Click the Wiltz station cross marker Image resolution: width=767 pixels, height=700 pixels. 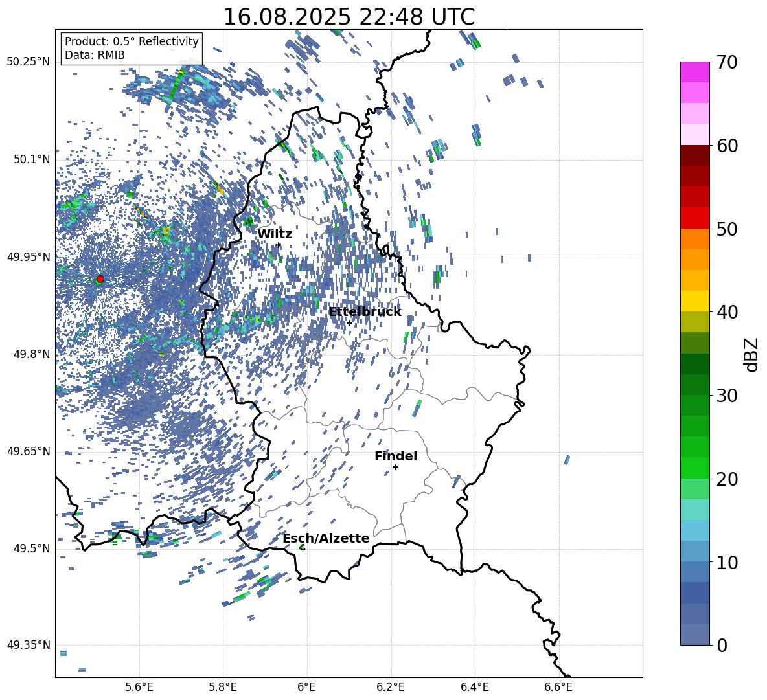(x=279, y=245)
